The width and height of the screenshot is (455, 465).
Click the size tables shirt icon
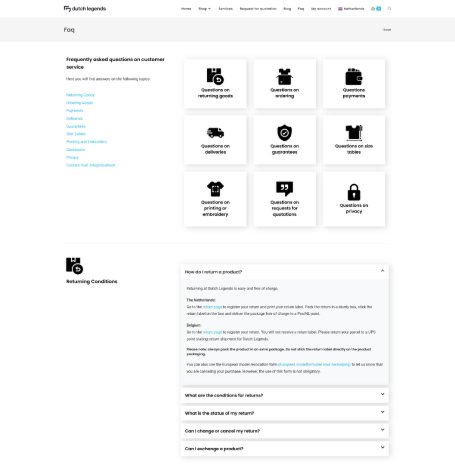click(354, 133)
